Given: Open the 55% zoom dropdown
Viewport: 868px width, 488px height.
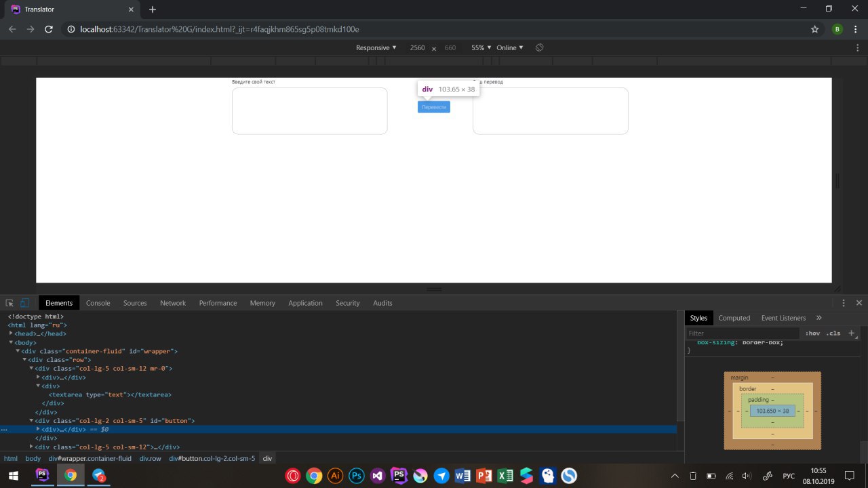Looking at the screenshot, I should pyautogui.click(x=481, y=48).
